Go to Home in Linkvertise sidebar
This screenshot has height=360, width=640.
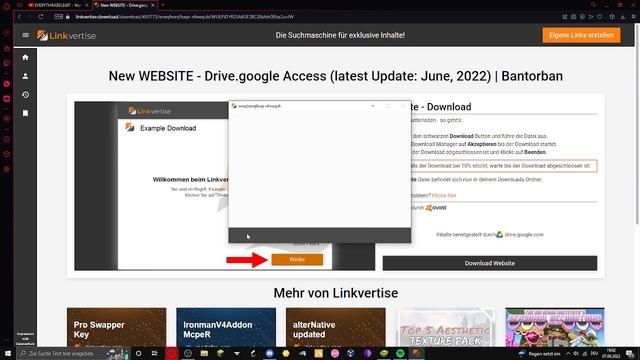tap(25, 58)
